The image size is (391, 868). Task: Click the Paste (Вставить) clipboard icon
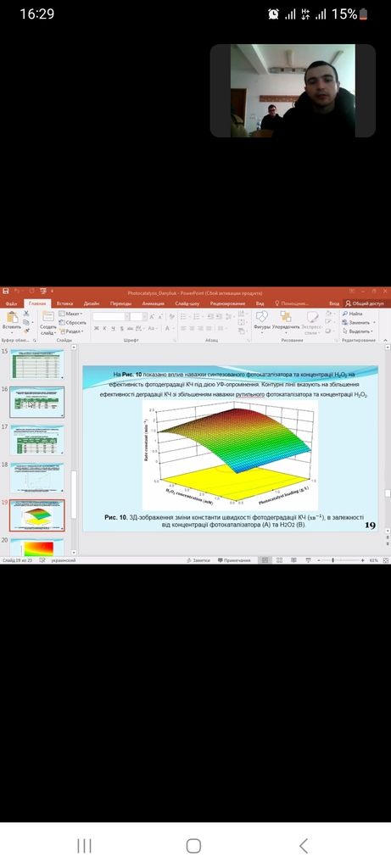pos(11,317)
